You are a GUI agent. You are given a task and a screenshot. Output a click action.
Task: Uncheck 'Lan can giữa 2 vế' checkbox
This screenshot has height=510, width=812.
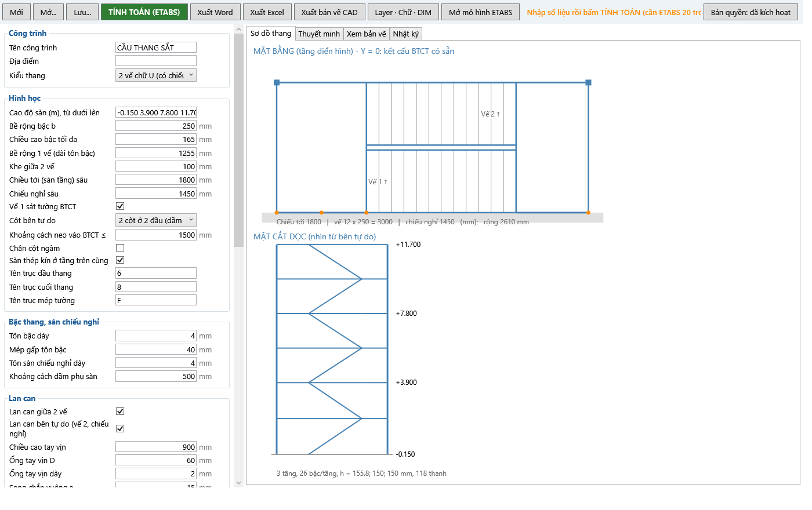click(120, 411)
